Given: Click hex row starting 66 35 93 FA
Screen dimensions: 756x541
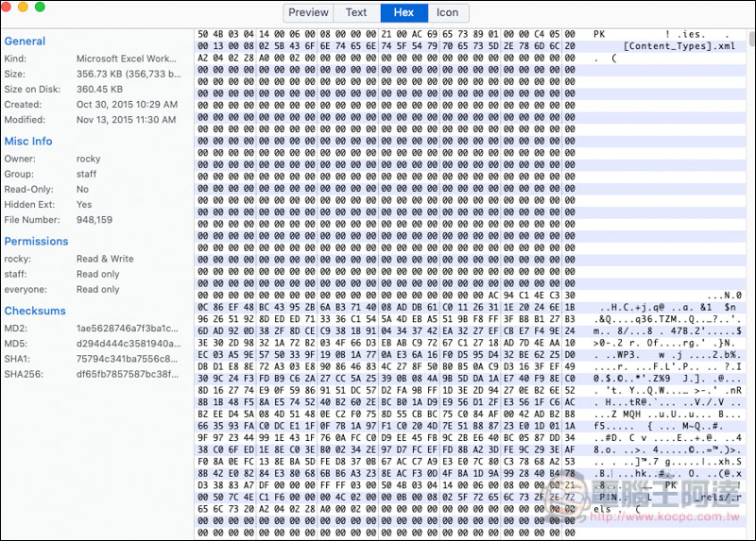Looking at the screenshot, I should point(387,426).
